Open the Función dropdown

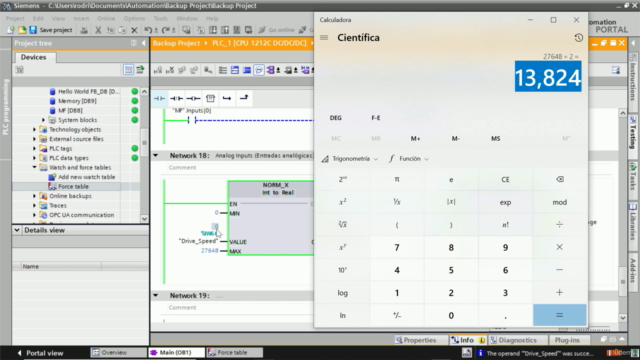(409, 159)
